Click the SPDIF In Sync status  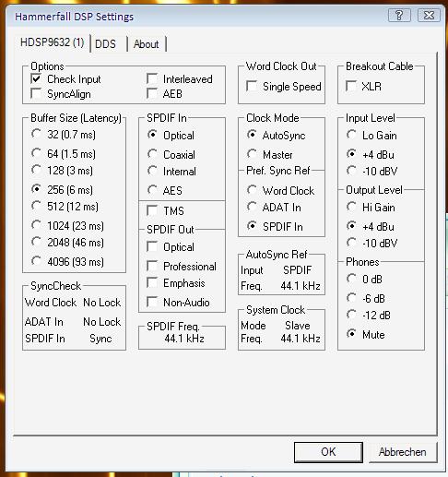coord(100,339)
